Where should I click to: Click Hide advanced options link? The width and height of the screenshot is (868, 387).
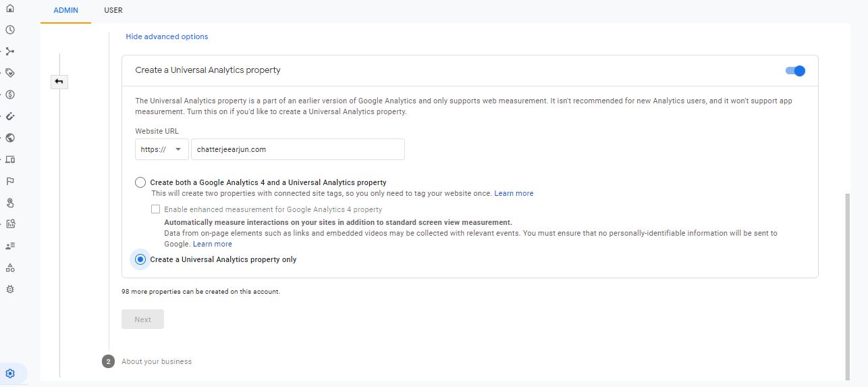167,36
